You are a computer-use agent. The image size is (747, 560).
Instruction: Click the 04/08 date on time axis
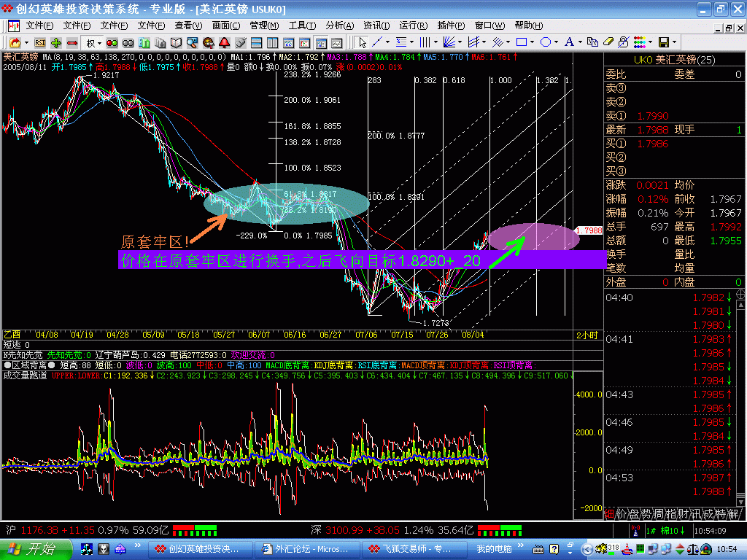click(47, 335)
